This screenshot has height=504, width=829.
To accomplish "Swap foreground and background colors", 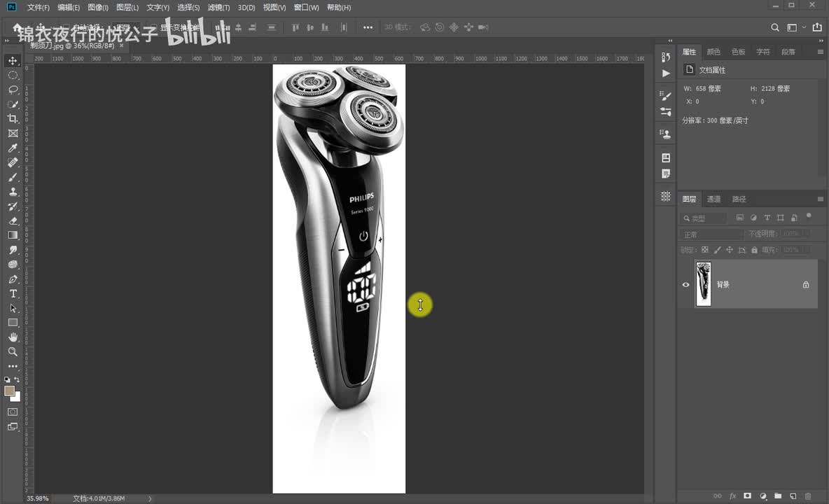I will pyautogui.click(x=17, y=379).
